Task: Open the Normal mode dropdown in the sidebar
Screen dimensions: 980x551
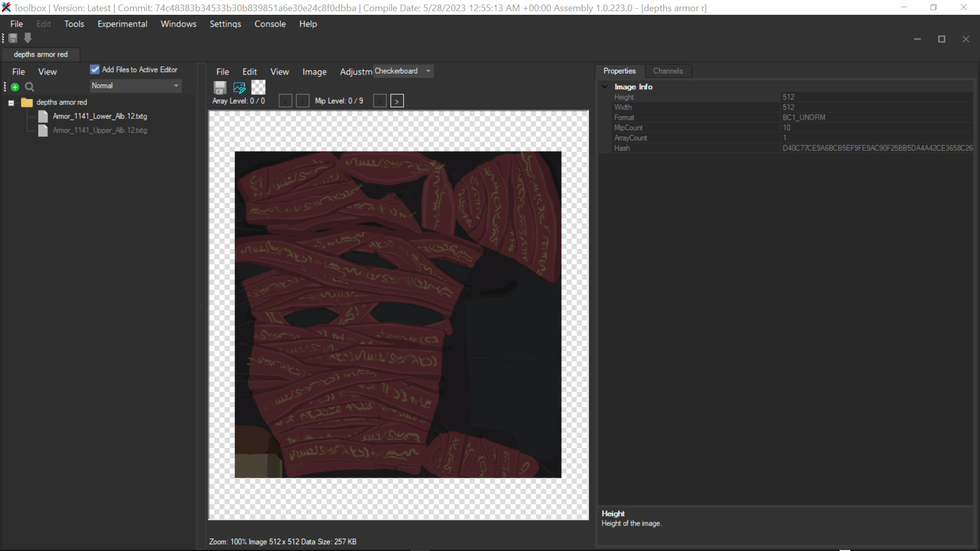Action: click(176, 86)
